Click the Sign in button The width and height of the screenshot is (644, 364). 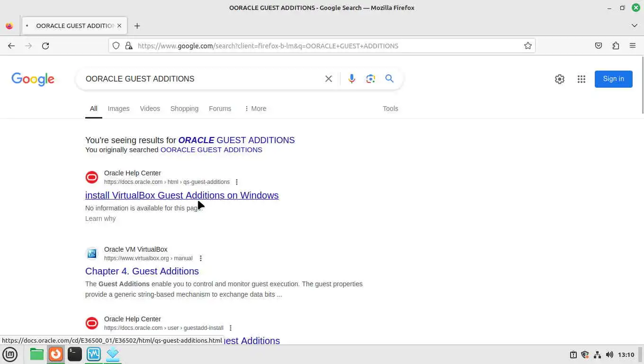614,79
